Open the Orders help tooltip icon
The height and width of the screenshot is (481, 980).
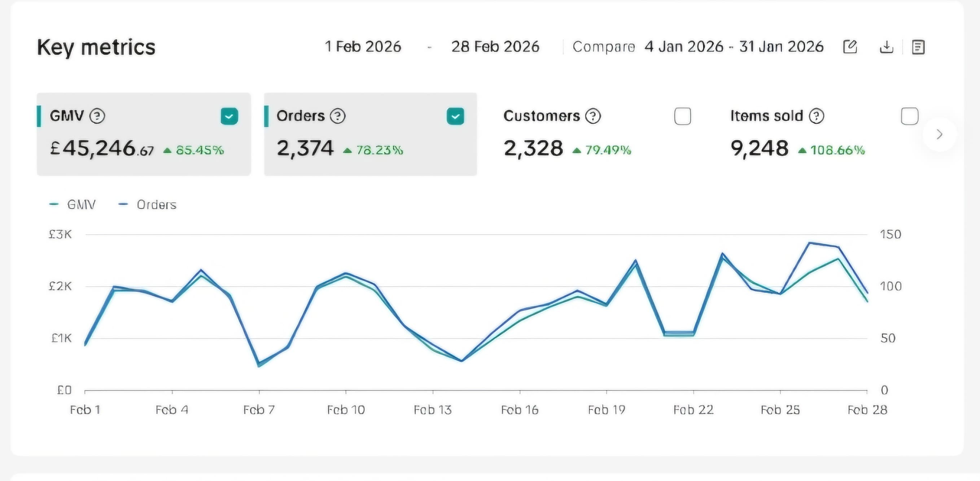[337, 116]
